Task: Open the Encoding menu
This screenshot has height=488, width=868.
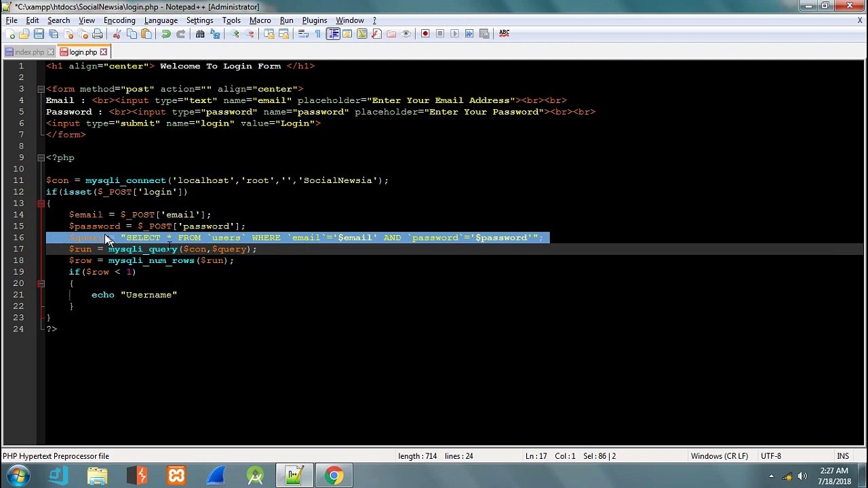Action: (119, 20)
